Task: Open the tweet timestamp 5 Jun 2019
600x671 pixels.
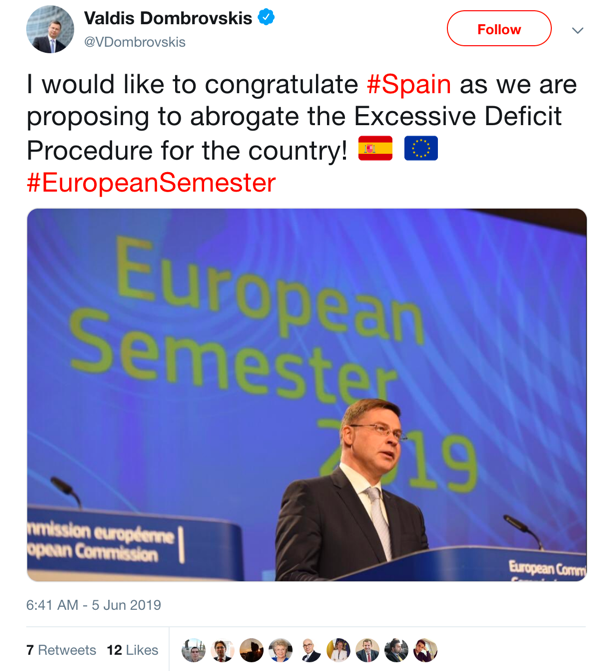Action: point(93,605)
